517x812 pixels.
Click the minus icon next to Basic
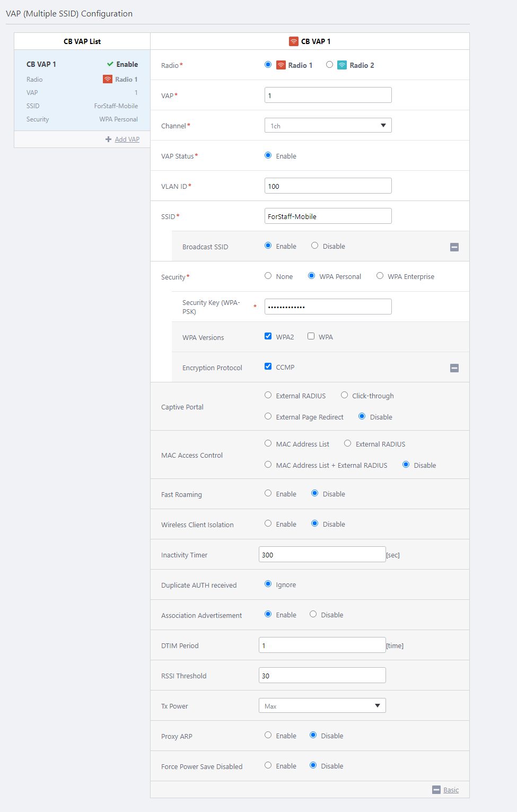436,790
